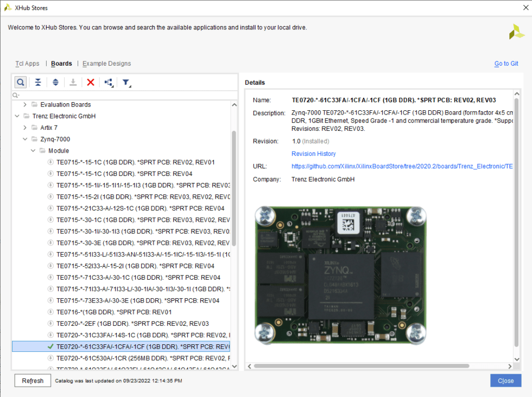Toggle the search magnifier icon in the toolbar
This screenshot has height=397, width=532.
(x=20, y=81)
